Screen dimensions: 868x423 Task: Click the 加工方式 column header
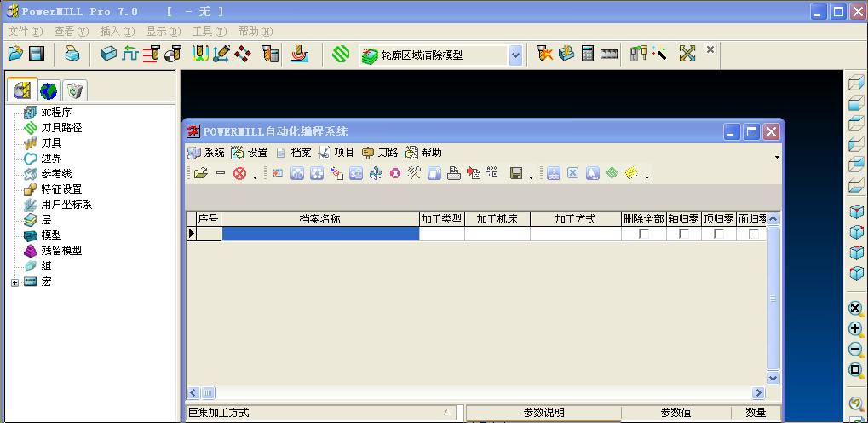click(576, 219)
